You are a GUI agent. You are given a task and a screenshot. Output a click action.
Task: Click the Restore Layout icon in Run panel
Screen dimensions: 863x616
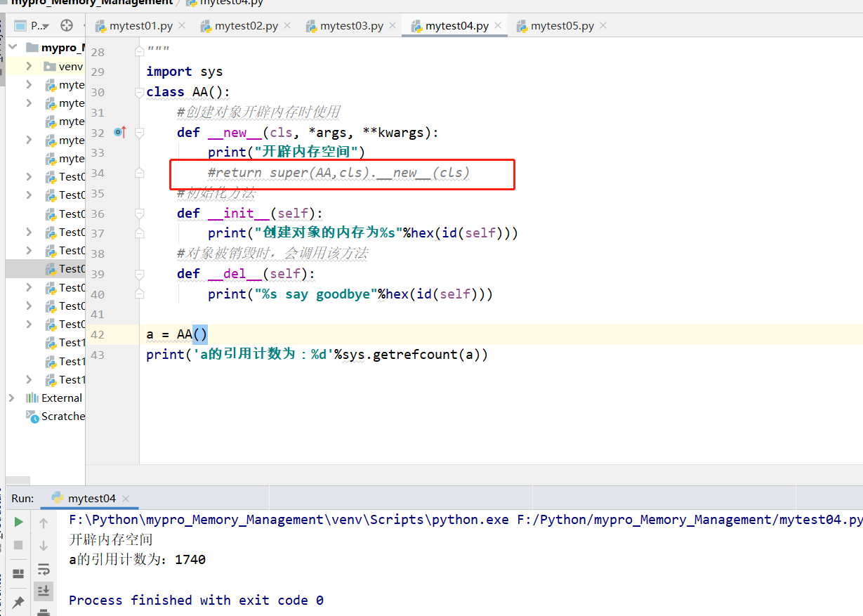[x=19, y=574]
